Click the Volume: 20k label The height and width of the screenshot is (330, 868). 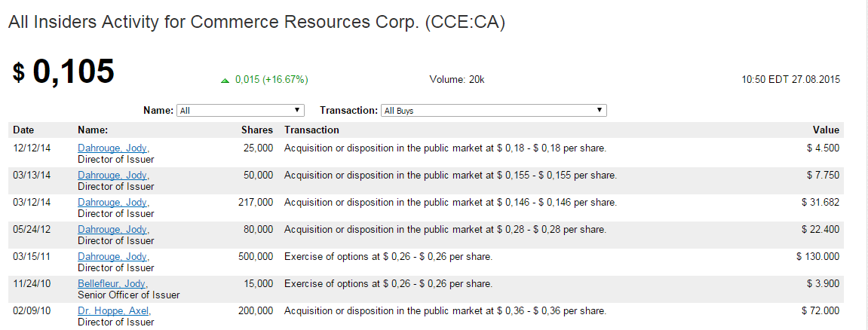pos(457,79)
